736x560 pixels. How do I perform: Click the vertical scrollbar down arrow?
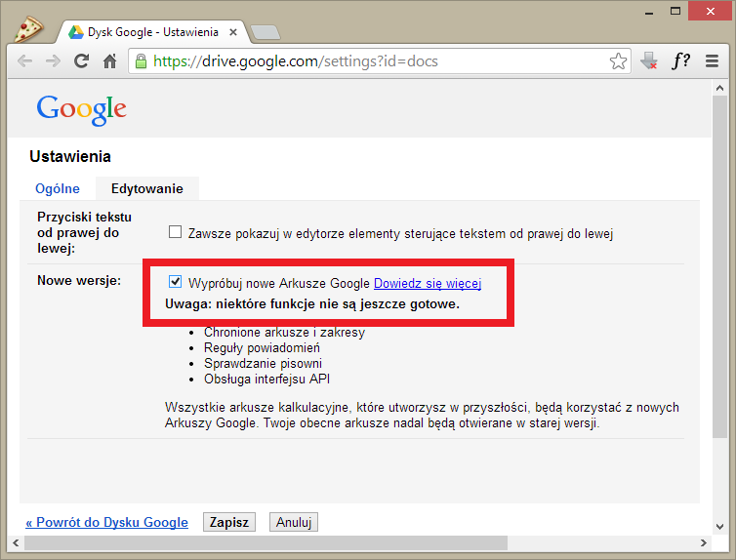coord(719,527)
